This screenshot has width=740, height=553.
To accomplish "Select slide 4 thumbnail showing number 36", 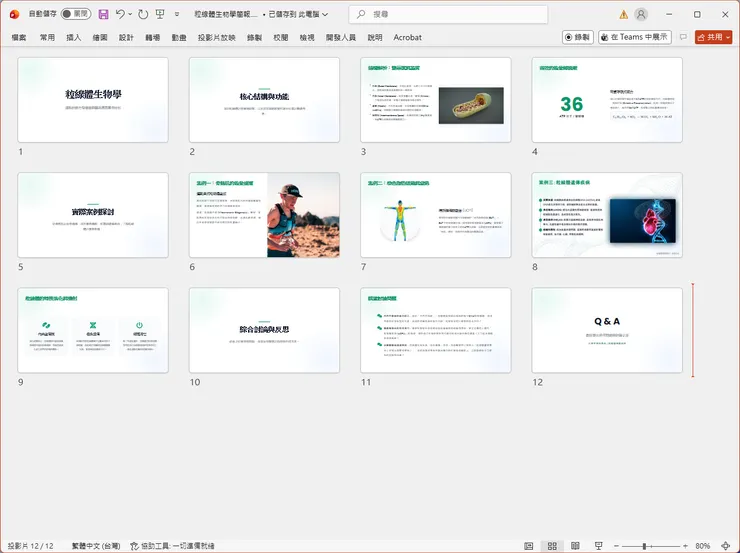I will click(x=607, y=100).
